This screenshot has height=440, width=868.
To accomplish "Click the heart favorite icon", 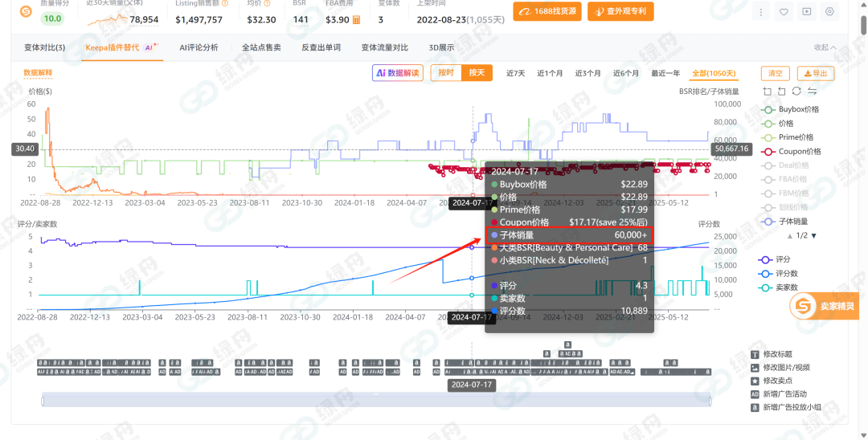I will [784, 11].
